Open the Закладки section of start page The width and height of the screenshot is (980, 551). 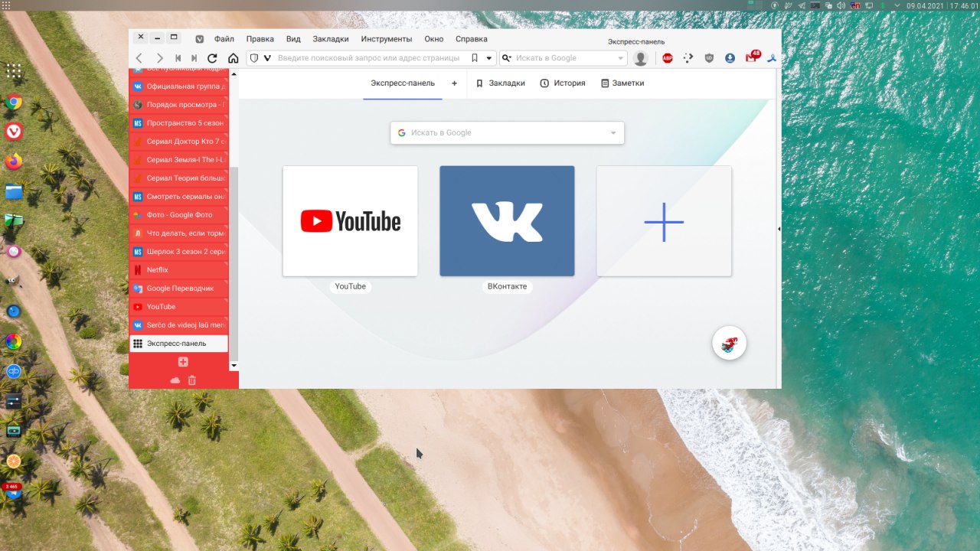(x=500, y=83)
